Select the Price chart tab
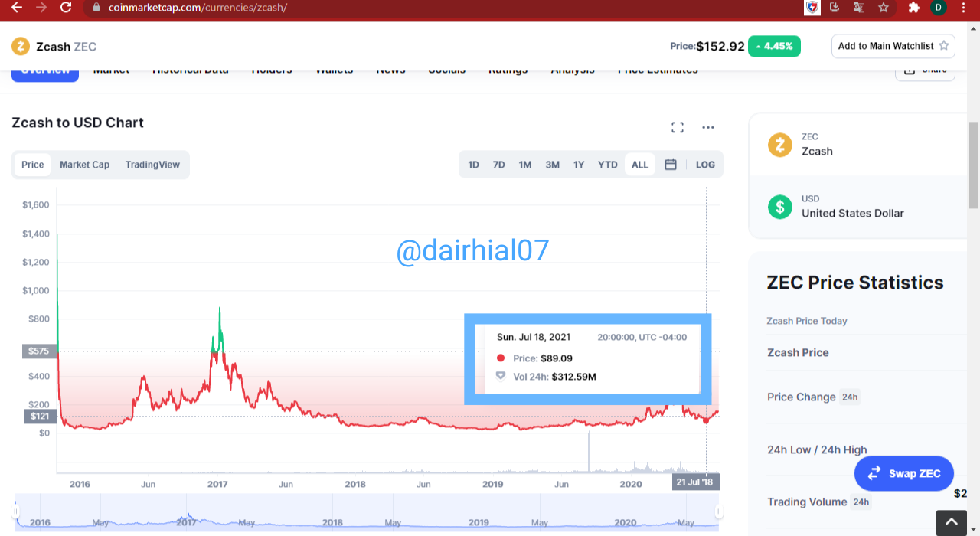980x536 pixels. pos(33,165)
